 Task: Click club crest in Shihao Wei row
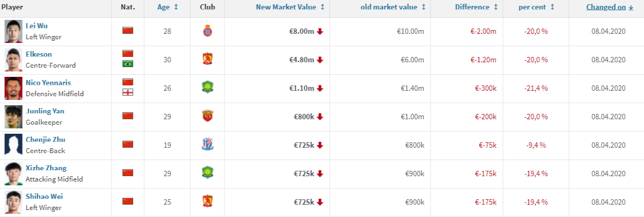coord(207,202)
